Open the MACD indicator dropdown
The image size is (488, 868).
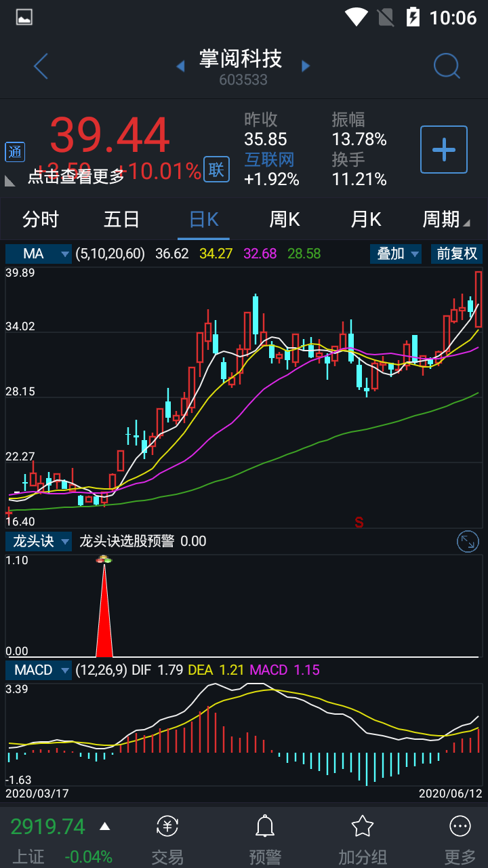39,670
